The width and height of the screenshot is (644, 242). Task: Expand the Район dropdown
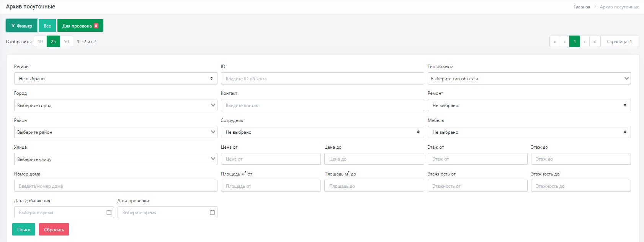click(x=116, y=132)
